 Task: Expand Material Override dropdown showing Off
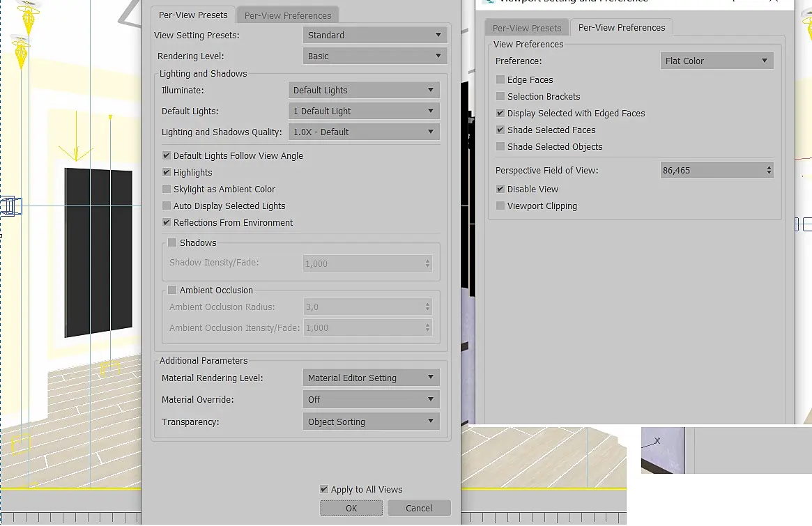tap(371, 399)
